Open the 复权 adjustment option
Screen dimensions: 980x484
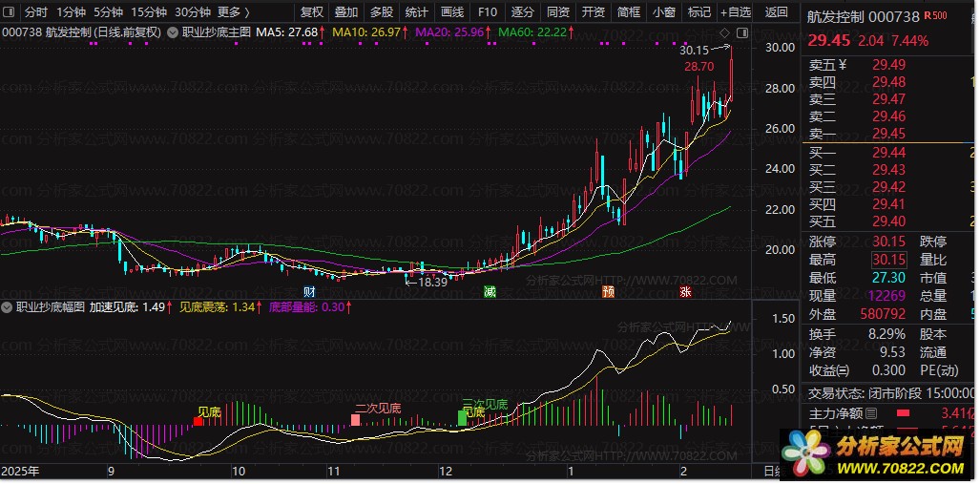pyautogui.click(x=312, y=11)
